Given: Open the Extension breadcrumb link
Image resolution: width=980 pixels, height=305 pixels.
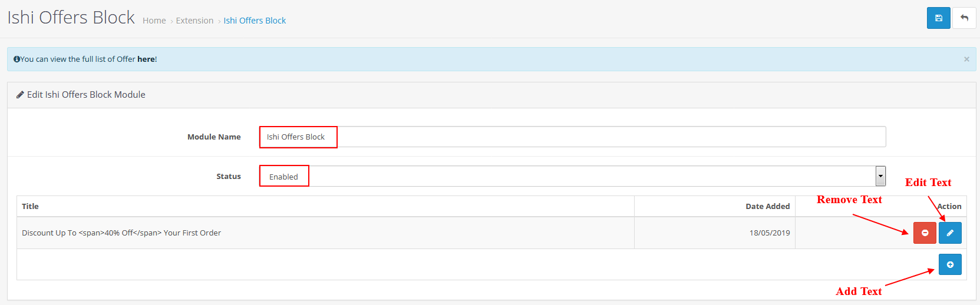Looking at the screenshot, I should (194, 21).
